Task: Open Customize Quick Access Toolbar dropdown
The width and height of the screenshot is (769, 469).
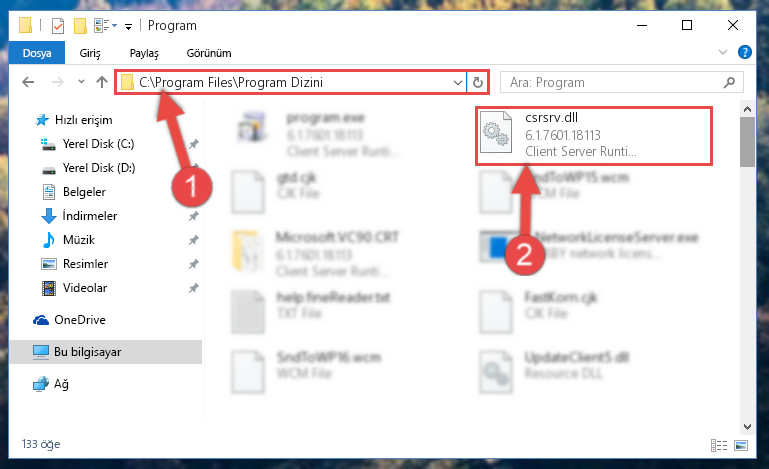Action: [x=128, y=26]
